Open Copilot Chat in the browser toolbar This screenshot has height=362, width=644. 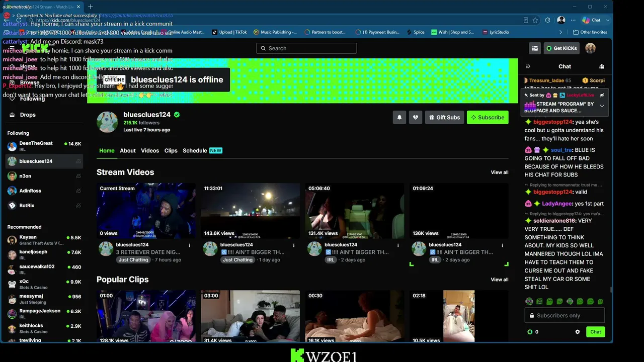592,20
